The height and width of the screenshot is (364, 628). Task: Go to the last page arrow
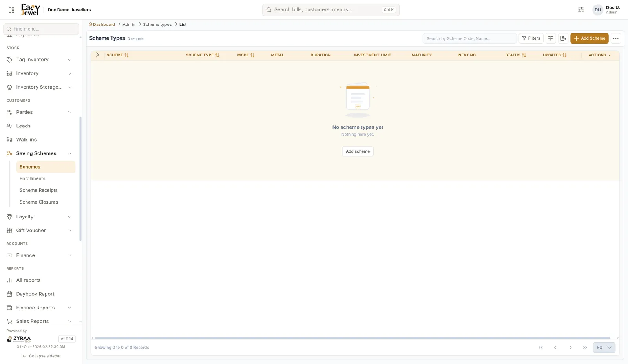tap(585, 348)
